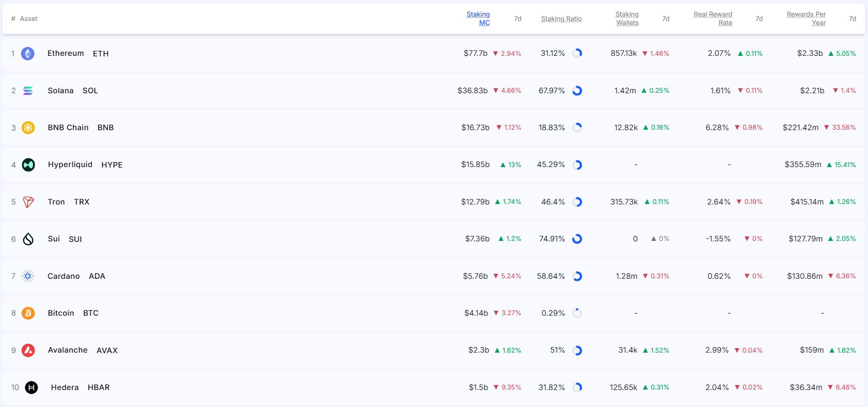Click the Ethereum coin logo icon
Image resolution: width=868 pixels, height=407 pixels.
[28, 53]
